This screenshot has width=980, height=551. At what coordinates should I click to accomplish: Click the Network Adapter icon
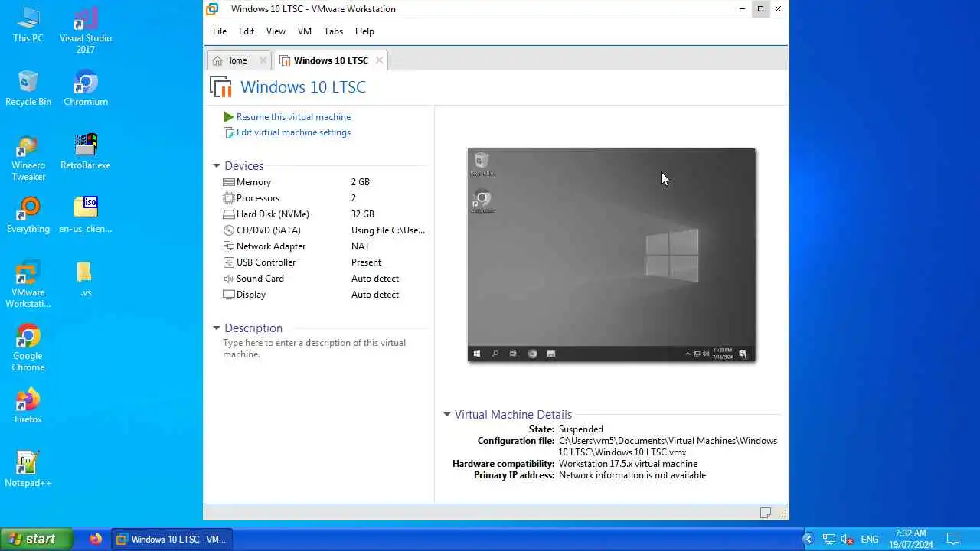(229, 246)
